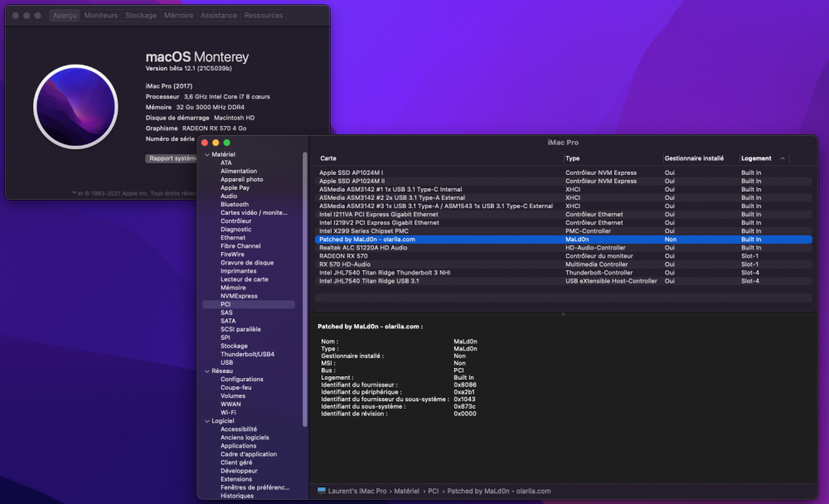Select the RADEON RX 570 row

563,256
